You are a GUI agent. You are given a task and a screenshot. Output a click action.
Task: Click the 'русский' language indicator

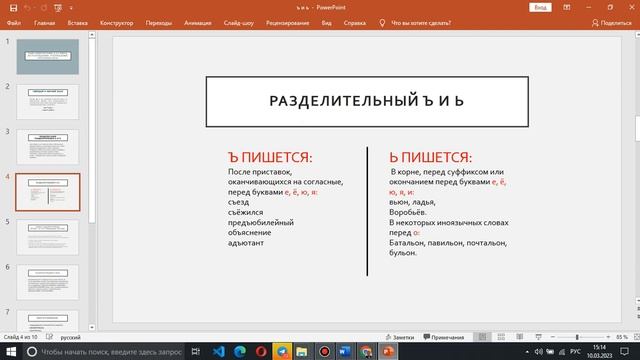coord(71,338)
